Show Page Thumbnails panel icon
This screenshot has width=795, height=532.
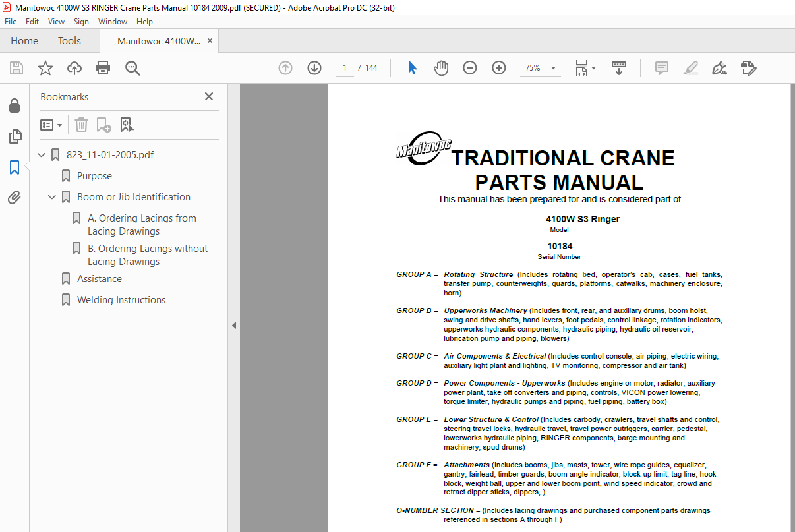coord(15,136)
